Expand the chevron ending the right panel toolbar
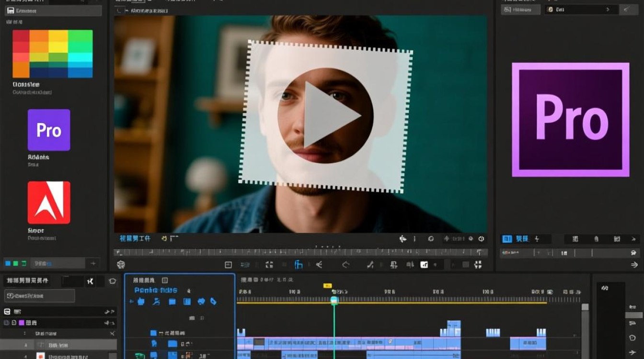The width and height of the screenshot is (644, 359). 633,239
